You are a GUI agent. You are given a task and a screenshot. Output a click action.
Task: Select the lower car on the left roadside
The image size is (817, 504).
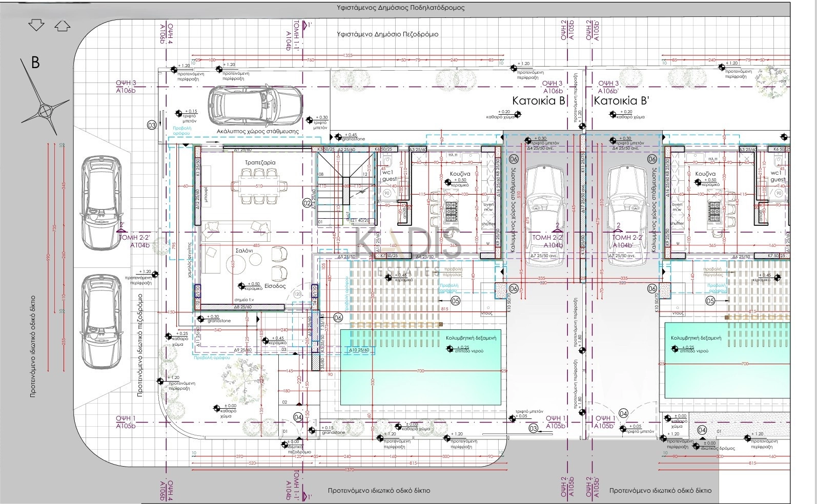[x=100, y=321]
